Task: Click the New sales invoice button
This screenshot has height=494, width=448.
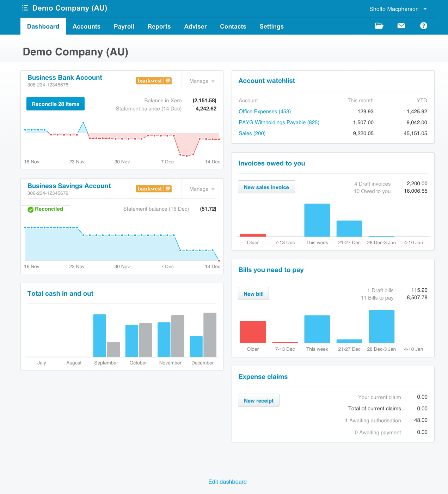Action: [266, 187]
